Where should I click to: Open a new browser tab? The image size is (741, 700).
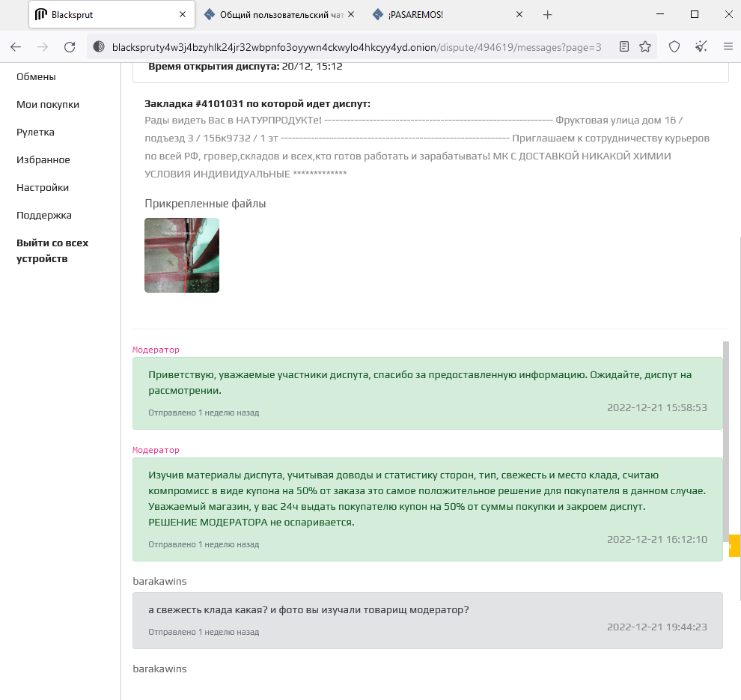pos(547,15)
